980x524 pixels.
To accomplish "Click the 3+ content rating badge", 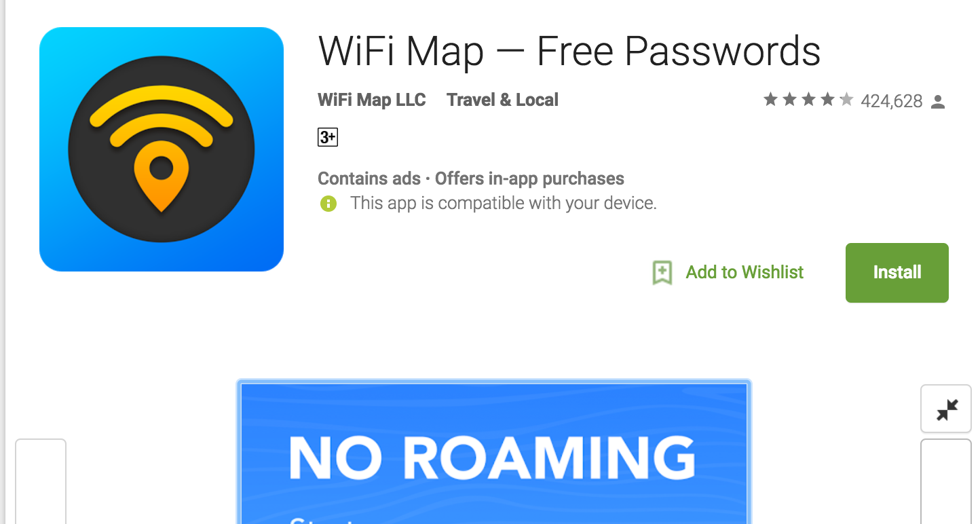I will 328,138.
